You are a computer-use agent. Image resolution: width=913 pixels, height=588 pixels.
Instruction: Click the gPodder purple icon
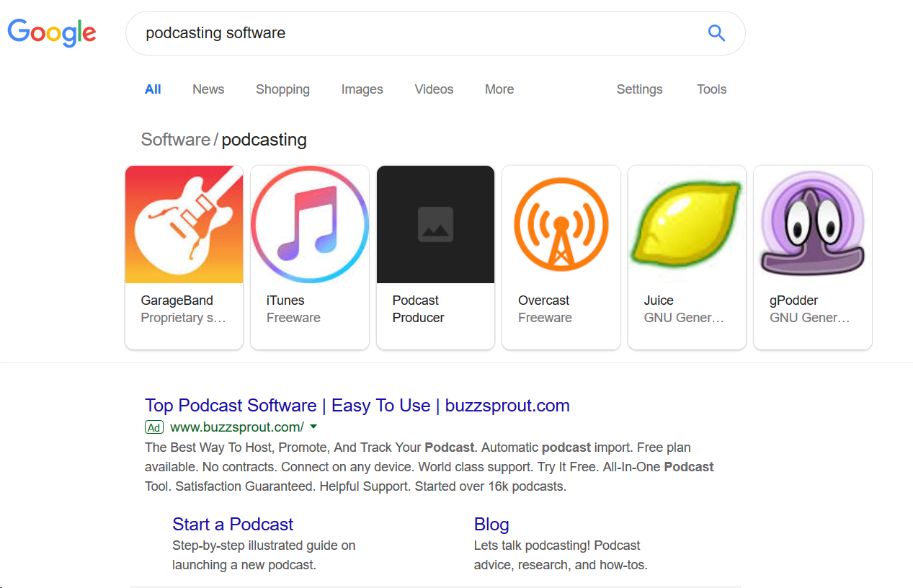tap(812, 224)
